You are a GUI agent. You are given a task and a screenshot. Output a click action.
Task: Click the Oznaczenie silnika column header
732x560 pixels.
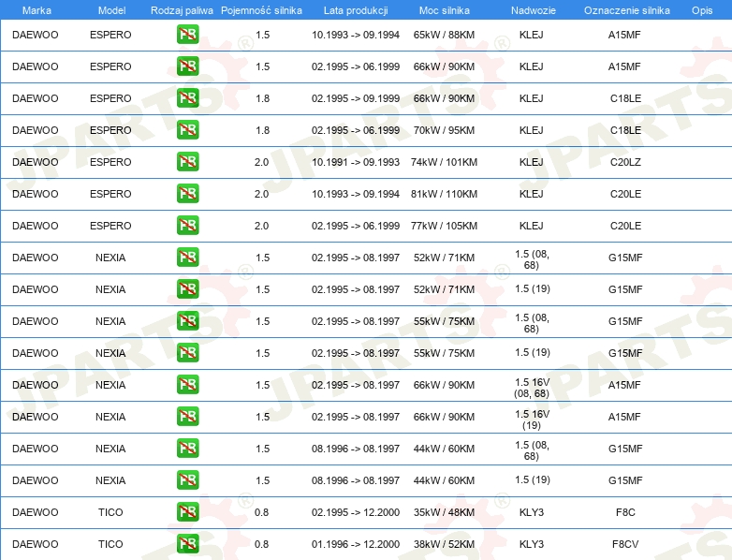tap(627, 10)
